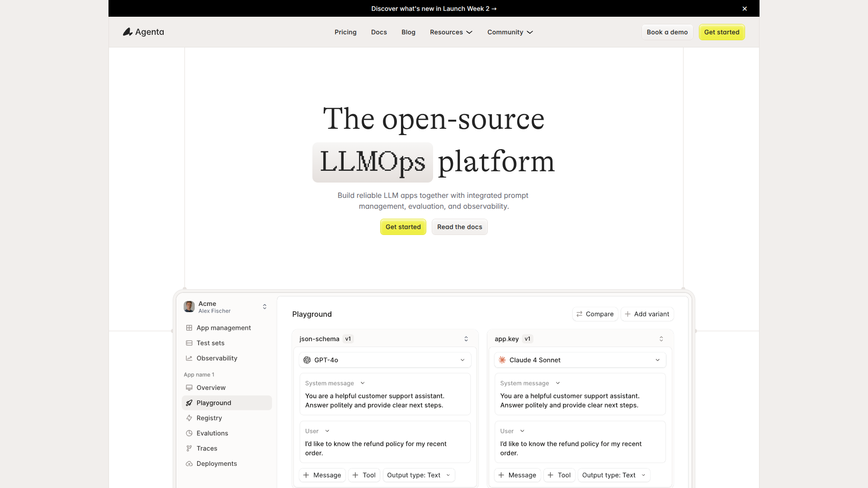Expand the Community menu
Screen dimensions: 868x488
(510, 32)
